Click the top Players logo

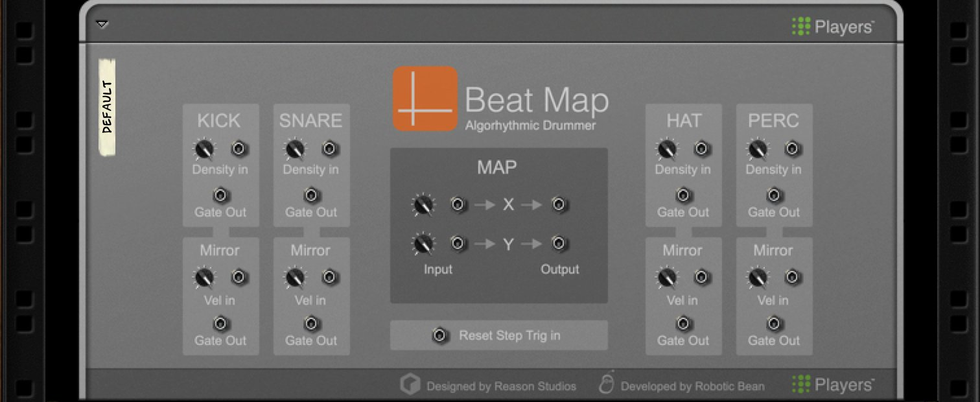coord(833,27)
